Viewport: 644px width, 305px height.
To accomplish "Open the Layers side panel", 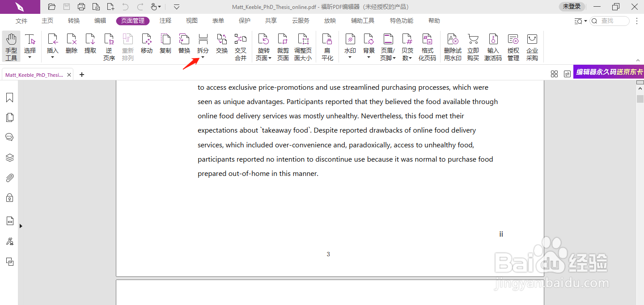I will coord(9,158).
